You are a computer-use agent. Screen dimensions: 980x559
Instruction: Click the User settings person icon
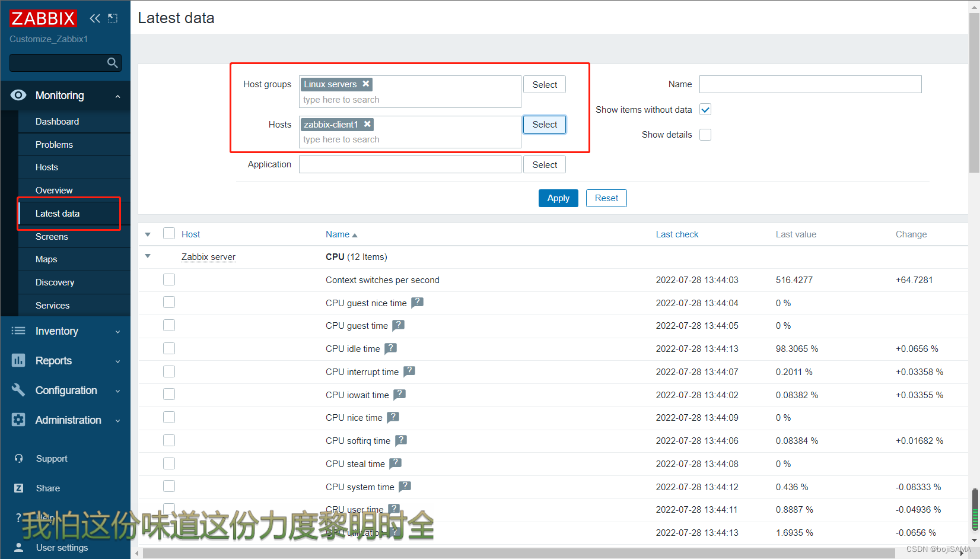pyautogui.click(x=19, y=547)
